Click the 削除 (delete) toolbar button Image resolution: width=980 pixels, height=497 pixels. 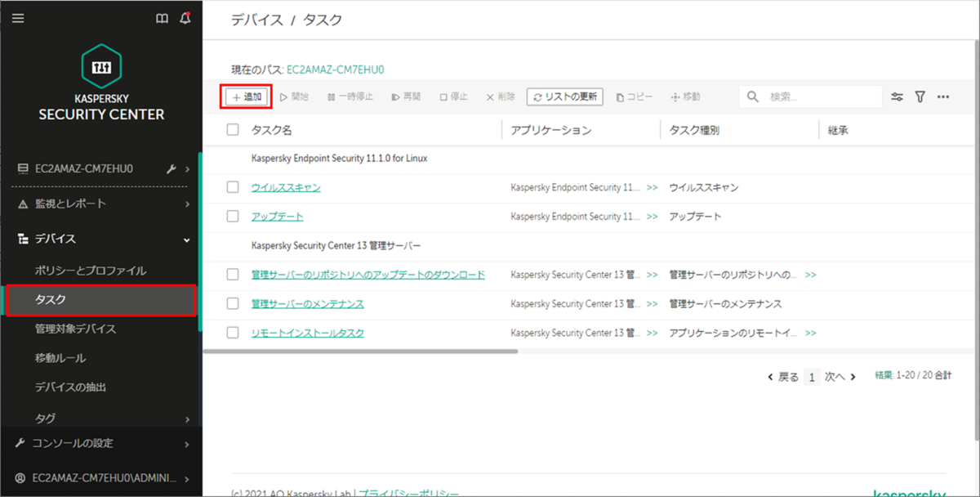click(x=501, y=96)
